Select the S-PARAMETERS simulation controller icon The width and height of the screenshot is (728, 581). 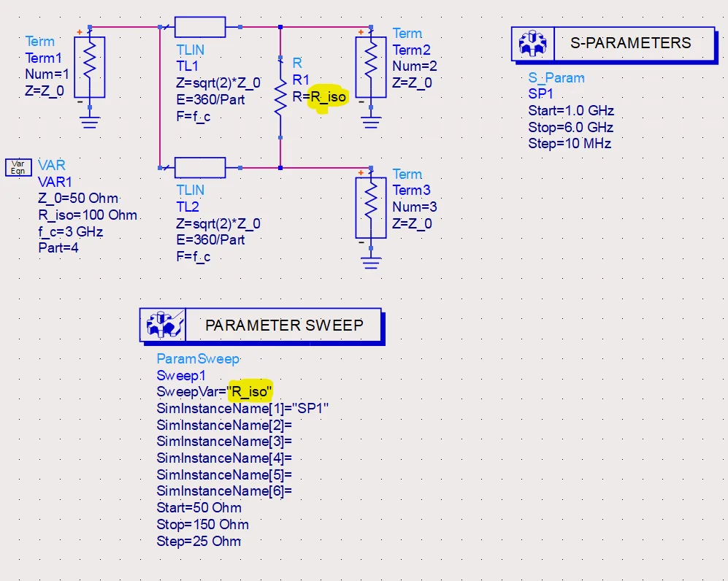click(x=532, y=44)
